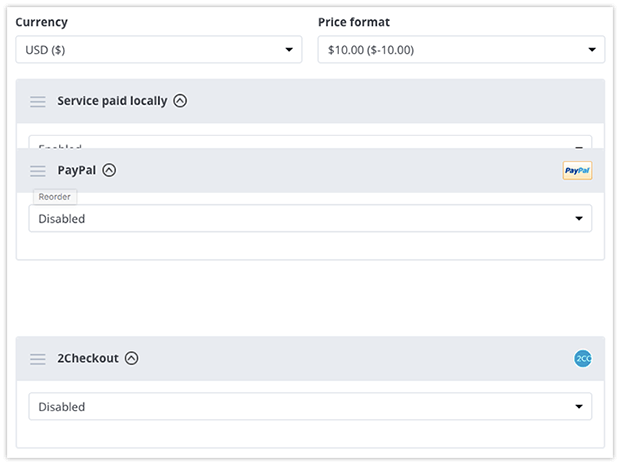The width and height of the screenshot is (620, 465).
Task: Click the Reorder tooltip label
Action: pyautogui.click(x=55, y=197)
